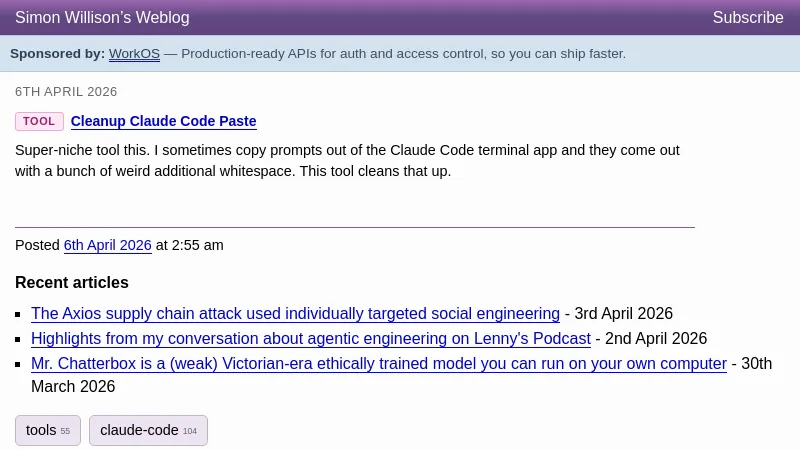The height and width of the screenshot is (450, 800).
Task: Click the '3rd April 2026' date text
Action: [x=623, y=314]
